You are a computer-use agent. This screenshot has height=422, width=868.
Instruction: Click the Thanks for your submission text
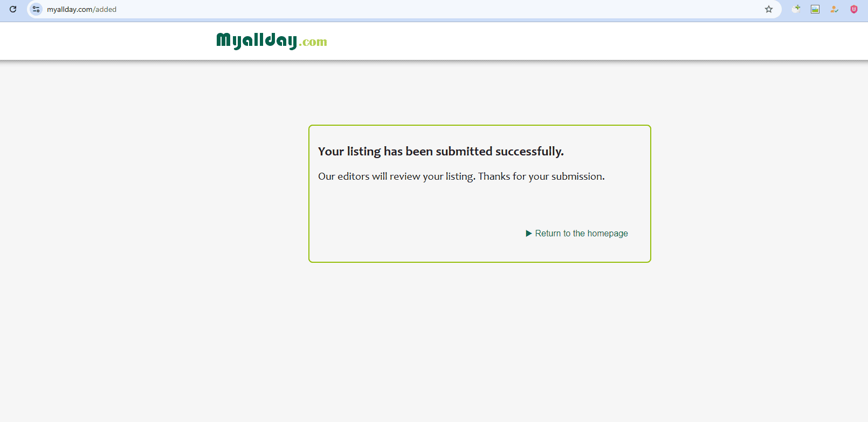coord(541,176)
